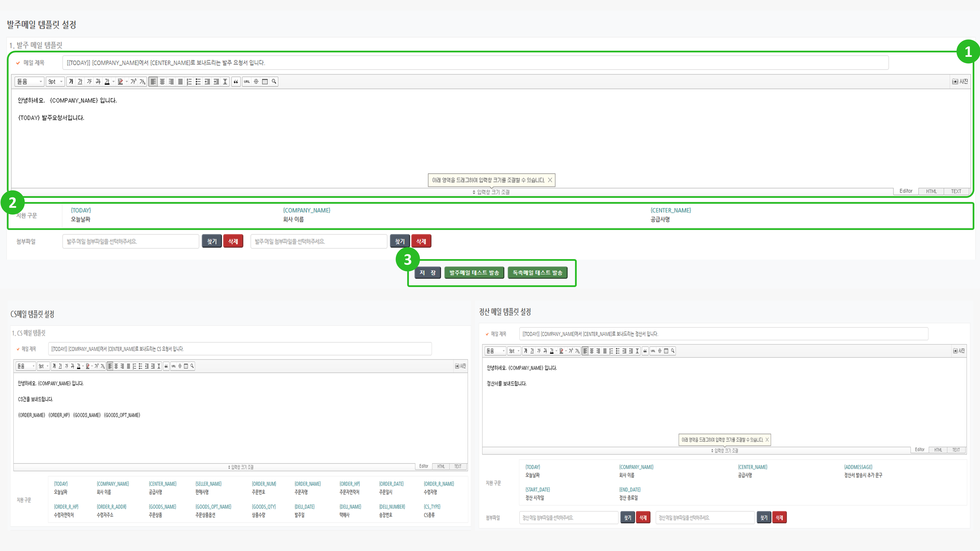Open find/replace in the order-mail editor

point(274,81)
